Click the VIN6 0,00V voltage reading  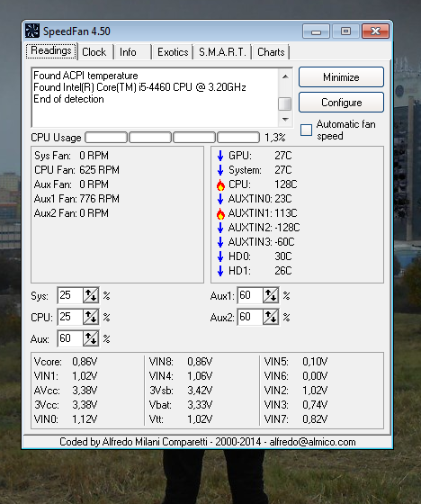296,376
